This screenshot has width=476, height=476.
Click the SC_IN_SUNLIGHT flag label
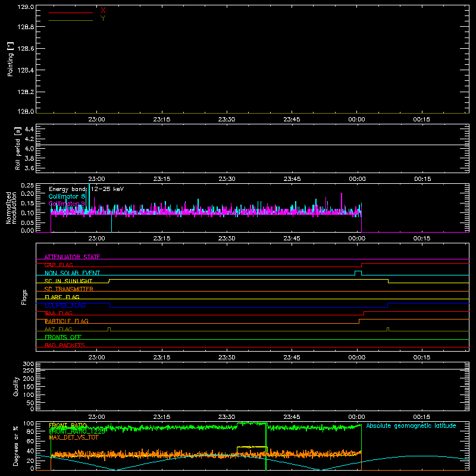[68, 281]
